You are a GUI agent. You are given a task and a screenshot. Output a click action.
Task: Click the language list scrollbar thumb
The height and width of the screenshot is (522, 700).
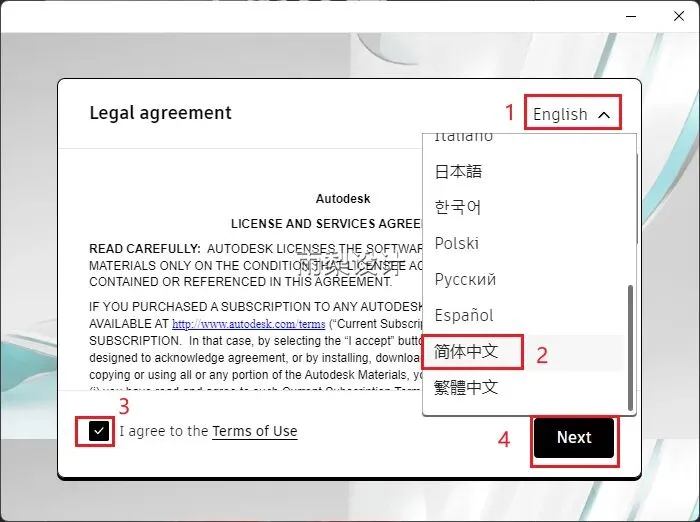click(630, 347)
